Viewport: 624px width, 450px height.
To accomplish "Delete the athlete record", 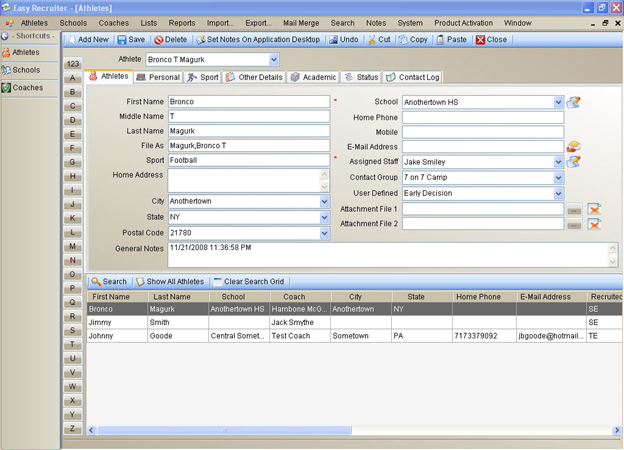I will [x=171, y=39].
